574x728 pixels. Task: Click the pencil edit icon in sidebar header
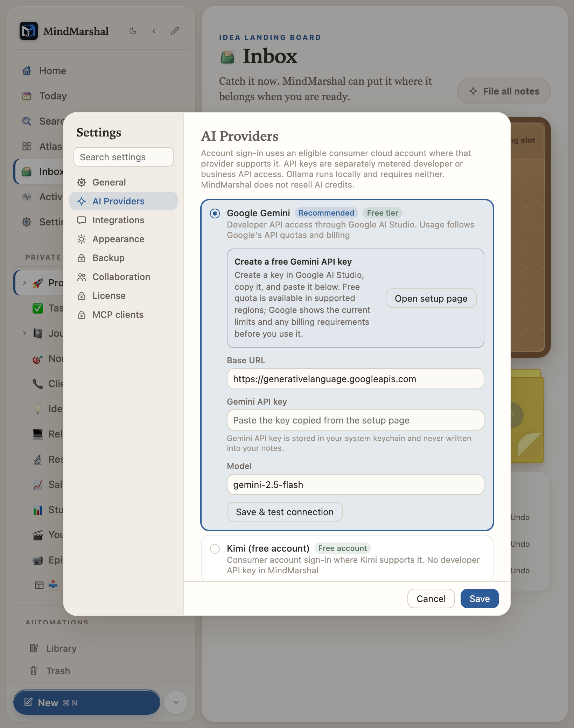175,31
